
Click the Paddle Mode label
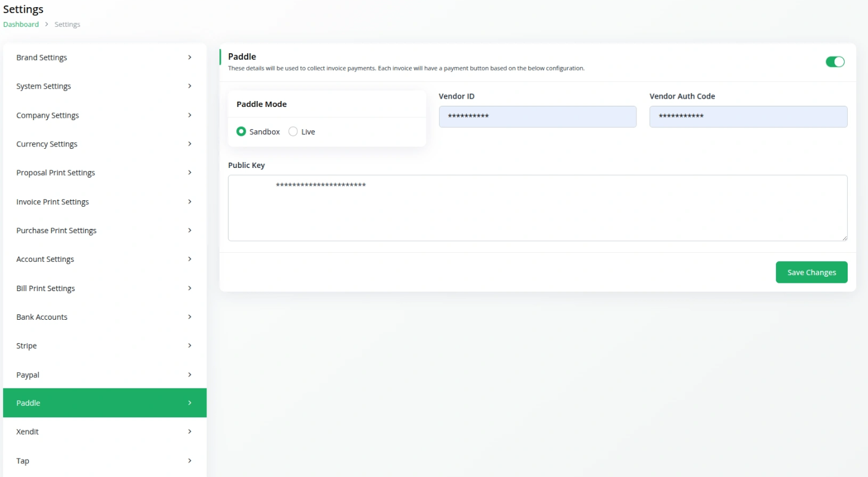click(261, 104)
